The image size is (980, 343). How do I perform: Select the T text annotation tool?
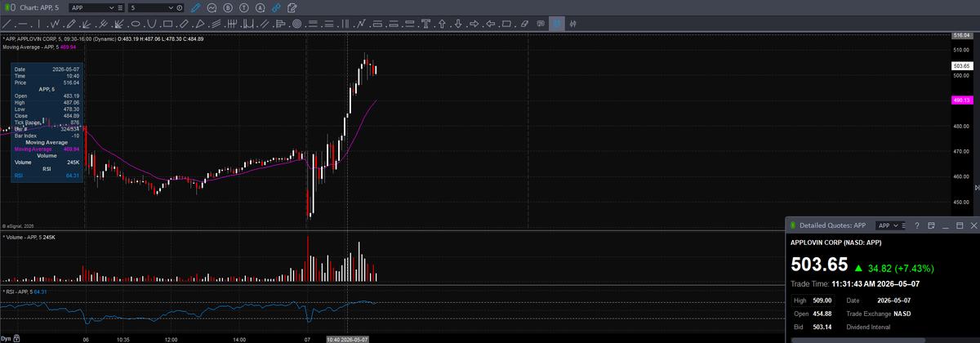click(426, 24)
